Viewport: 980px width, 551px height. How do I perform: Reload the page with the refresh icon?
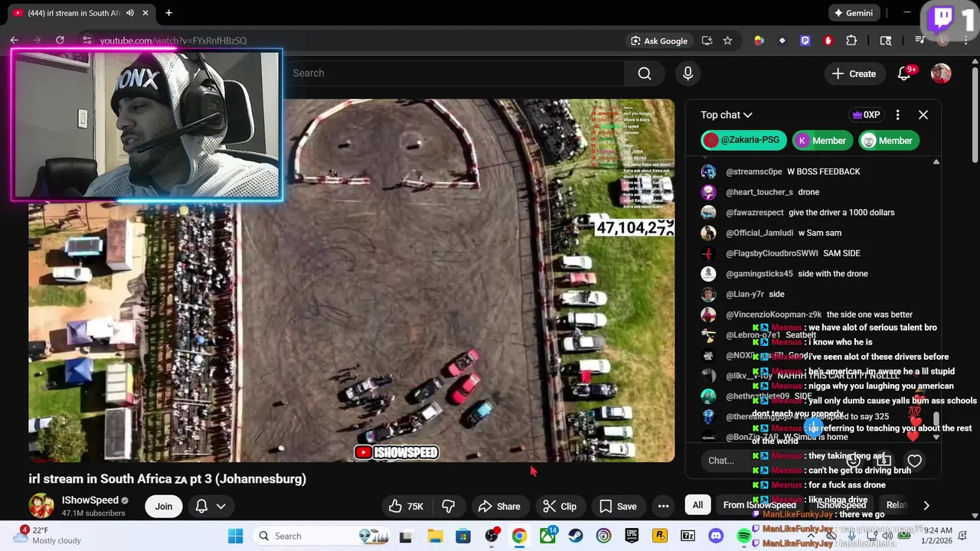(x=60, y=41)
